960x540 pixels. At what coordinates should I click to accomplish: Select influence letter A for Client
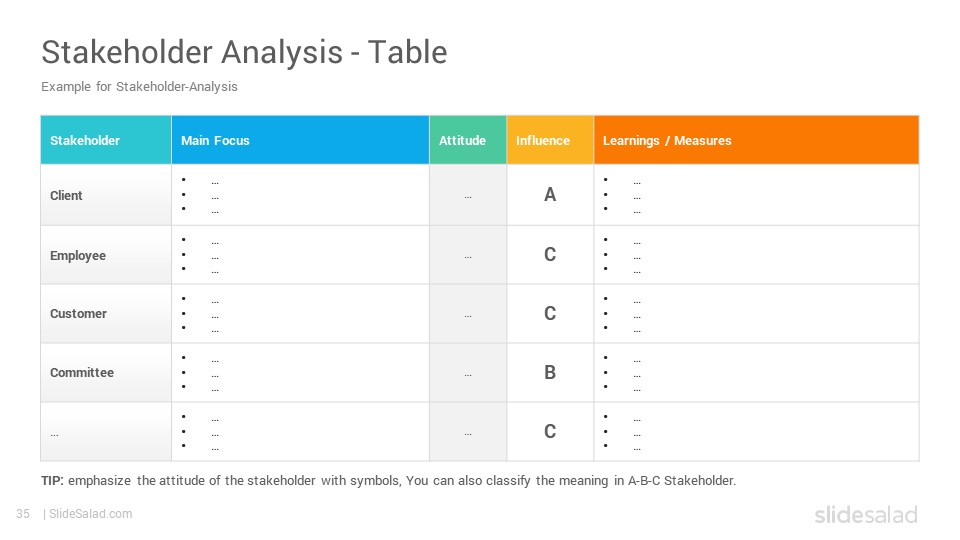[550, 195]
